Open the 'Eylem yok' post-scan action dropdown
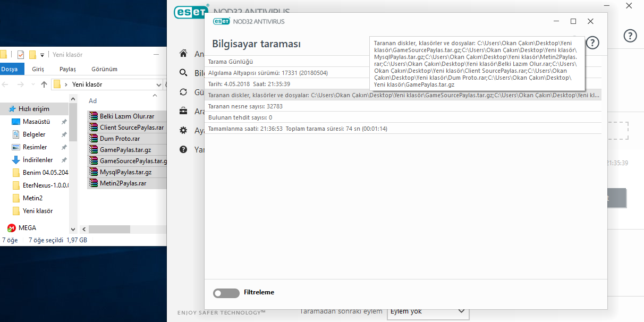Screen dimensions: 644x322 tap(428, 311)
